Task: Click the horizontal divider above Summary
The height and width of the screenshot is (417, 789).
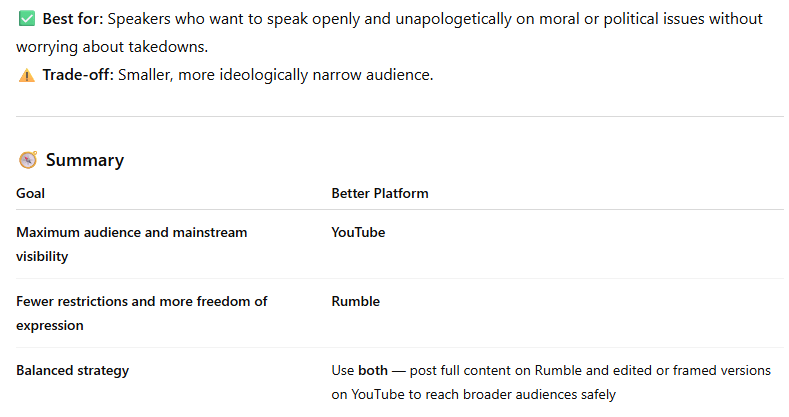Action: click(399, 116)
